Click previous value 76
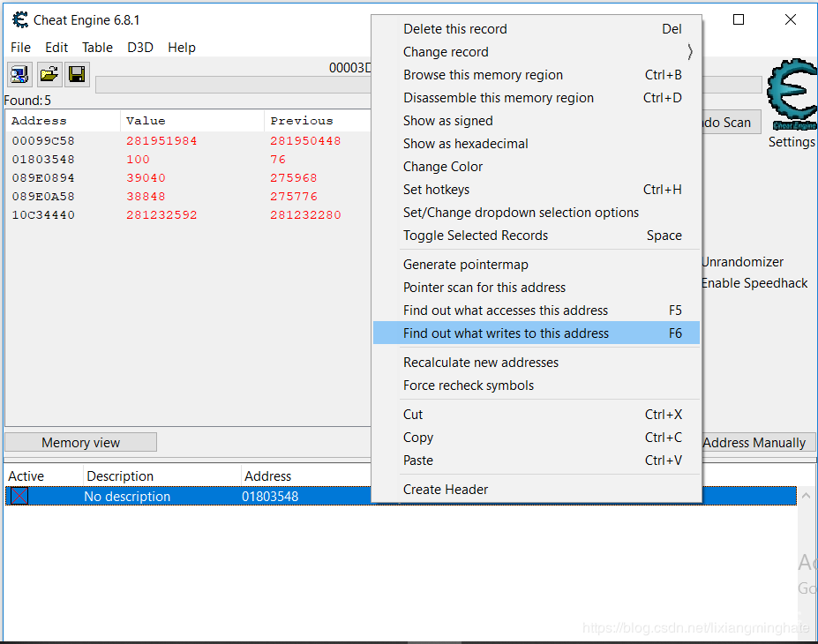 pos(278,160)
